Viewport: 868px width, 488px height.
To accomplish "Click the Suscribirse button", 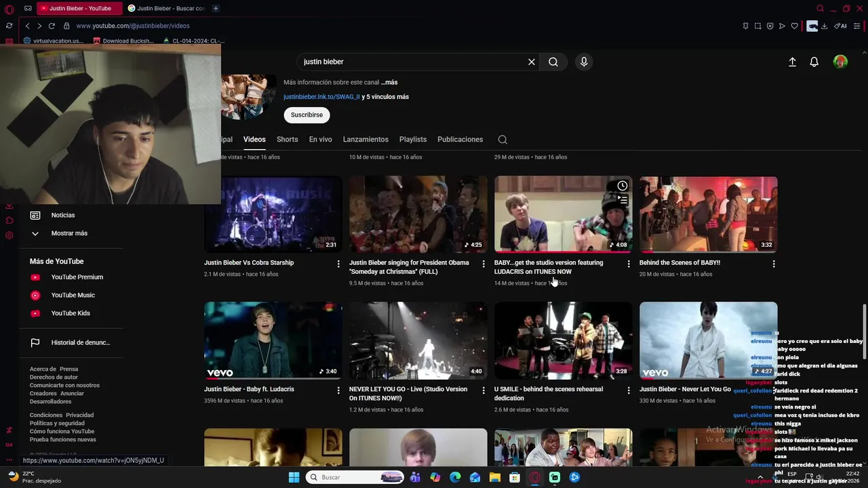I will [x=307, y=115].
